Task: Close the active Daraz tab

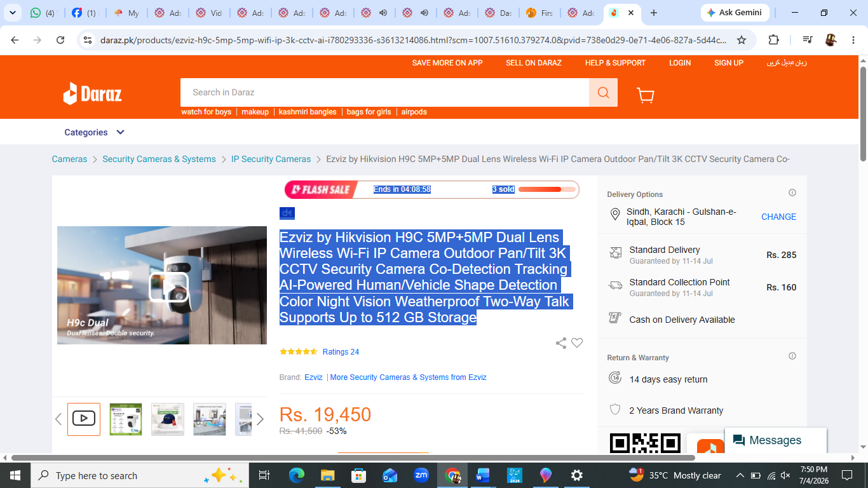Action: click(x=630, y=13)
